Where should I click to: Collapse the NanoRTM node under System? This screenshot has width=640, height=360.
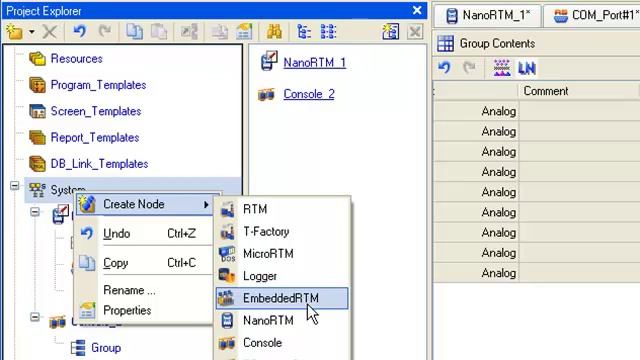point(35,212)
